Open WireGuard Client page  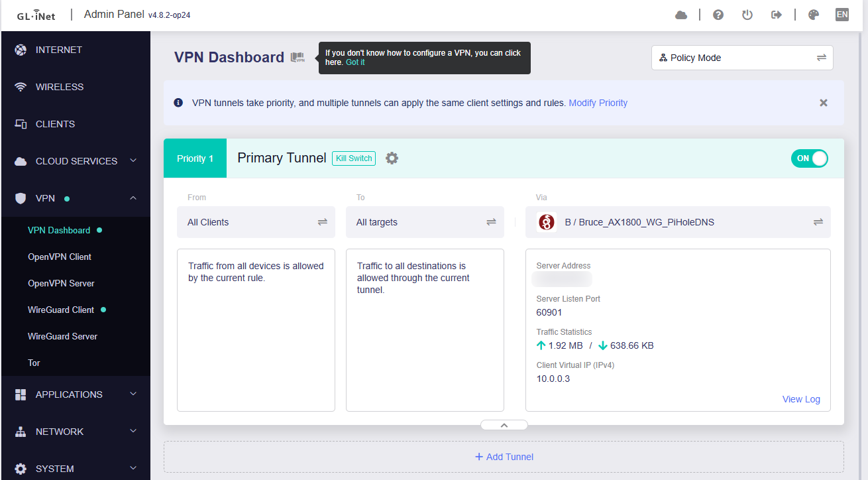pyautogui.click(x=61, y=310)
